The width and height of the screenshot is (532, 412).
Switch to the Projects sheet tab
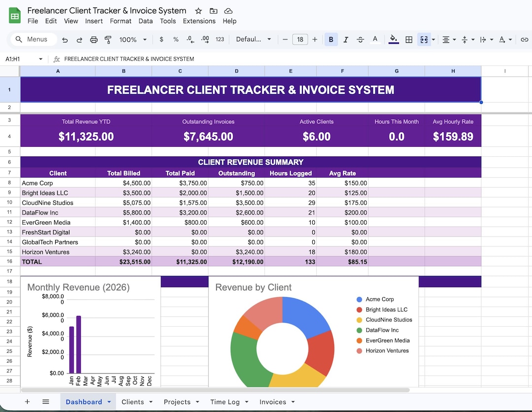(x=177, y=402)
